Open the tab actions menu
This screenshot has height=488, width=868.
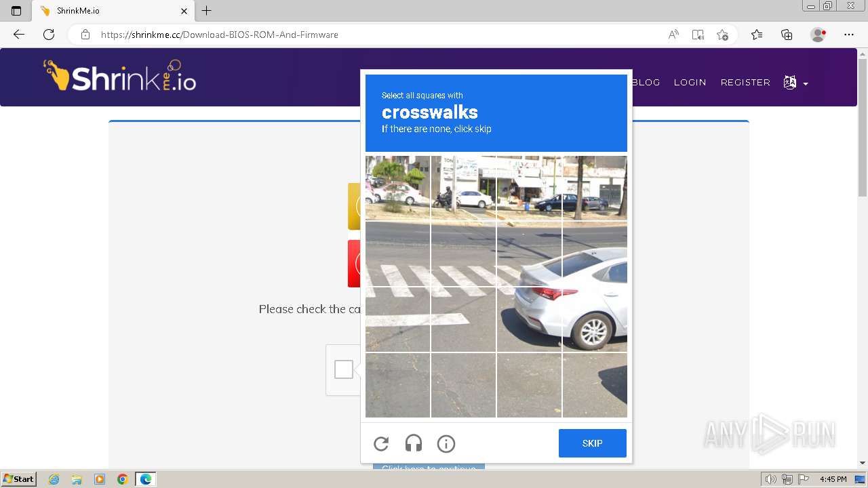(16, 11)
